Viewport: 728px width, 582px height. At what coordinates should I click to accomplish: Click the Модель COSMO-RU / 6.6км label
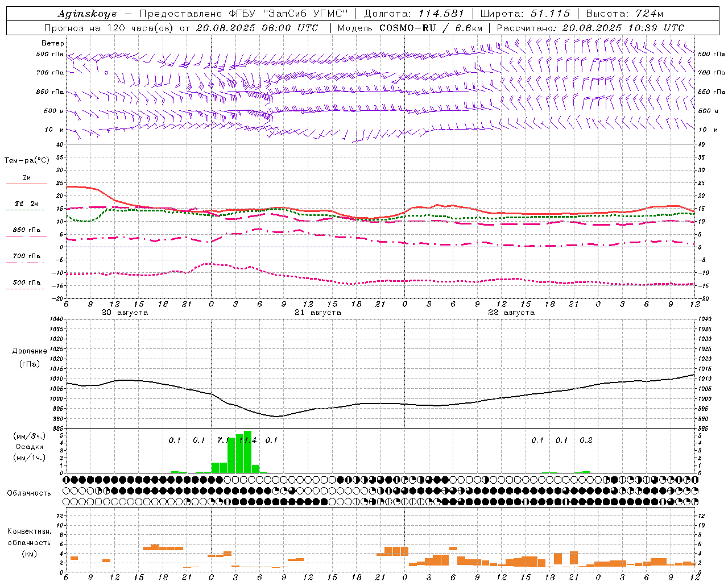click(x=410, y=28)
